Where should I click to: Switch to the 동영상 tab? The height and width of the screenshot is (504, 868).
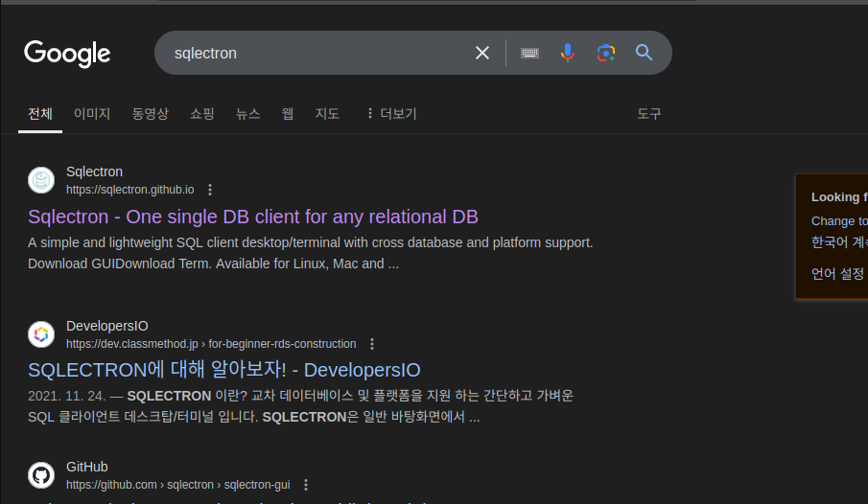pos(150,114)
